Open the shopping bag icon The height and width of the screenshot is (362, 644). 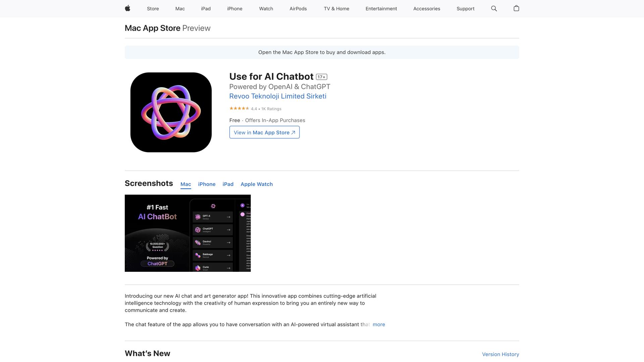tap(516, 8)
